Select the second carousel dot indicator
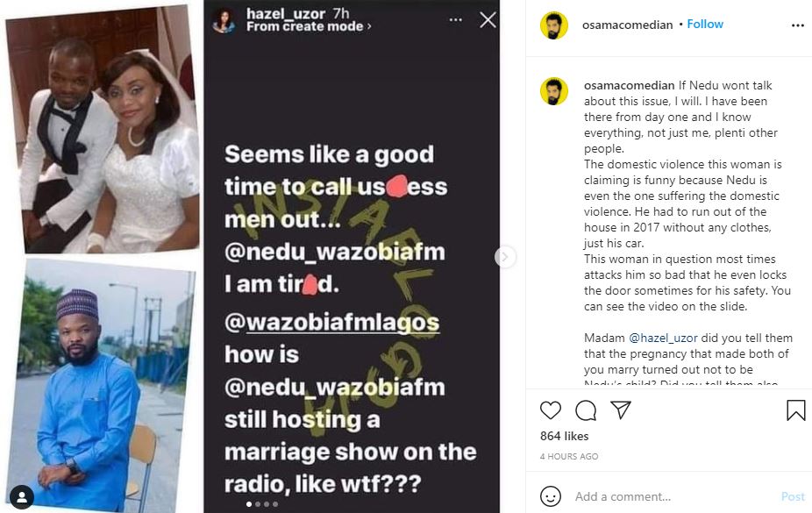The width and height of the screenshot is (812, 513). 257,504
